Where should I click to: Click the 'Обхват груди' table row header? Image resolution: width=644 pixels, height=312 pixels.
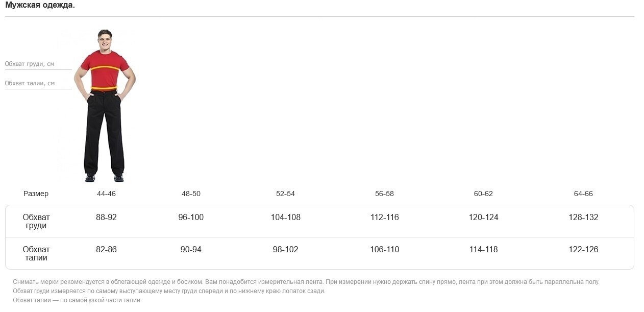pos(36,221)
